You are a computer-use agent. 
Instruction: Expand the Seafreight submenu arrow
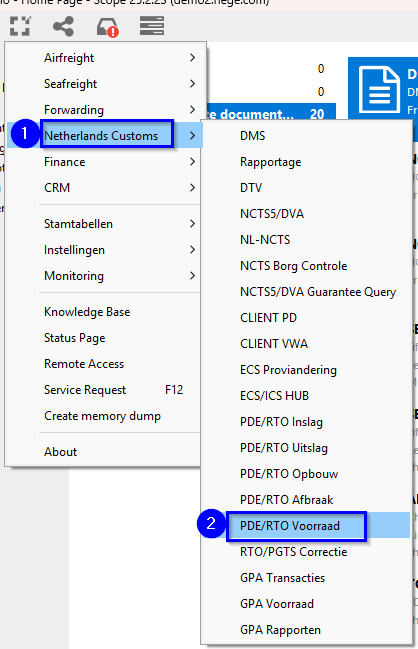(x=192, y=84)
